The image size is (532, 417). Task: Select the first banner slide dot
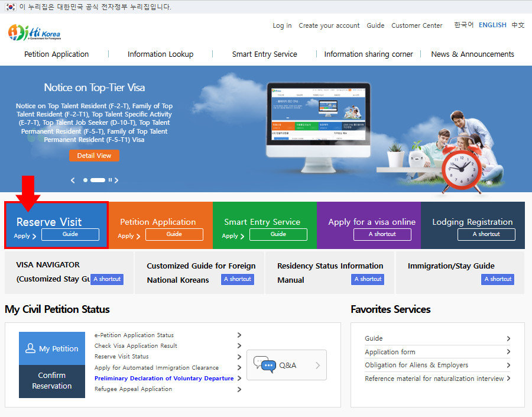click(85, 180)
